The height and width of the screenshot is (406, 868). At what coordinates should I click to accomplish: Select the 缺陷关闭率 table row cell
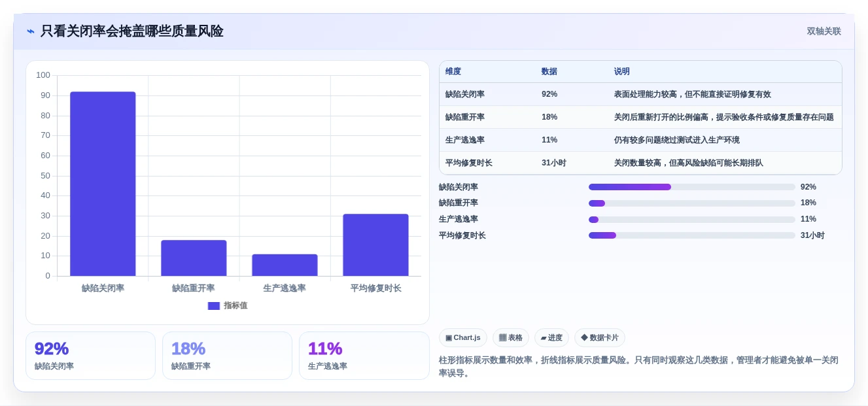[465, 94]
